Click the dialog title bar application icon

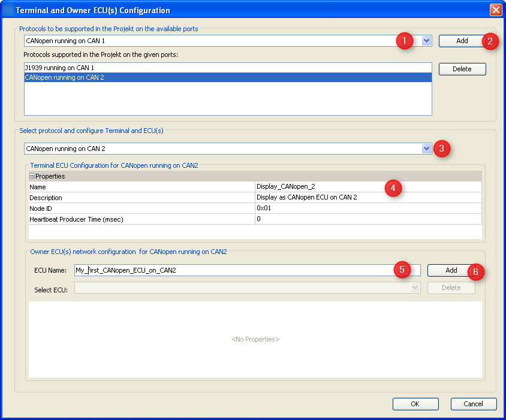[8, 10]
